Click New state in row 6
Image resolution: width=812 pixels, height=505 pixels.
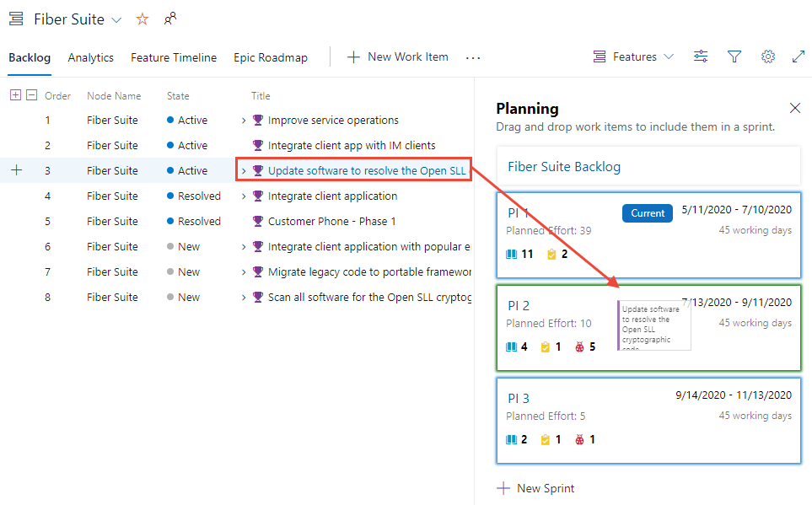[x=189, y=246]
